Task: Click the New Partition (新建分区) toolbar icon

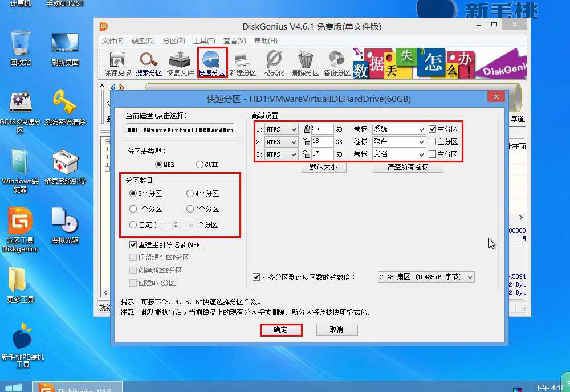Action: (243, 63)
